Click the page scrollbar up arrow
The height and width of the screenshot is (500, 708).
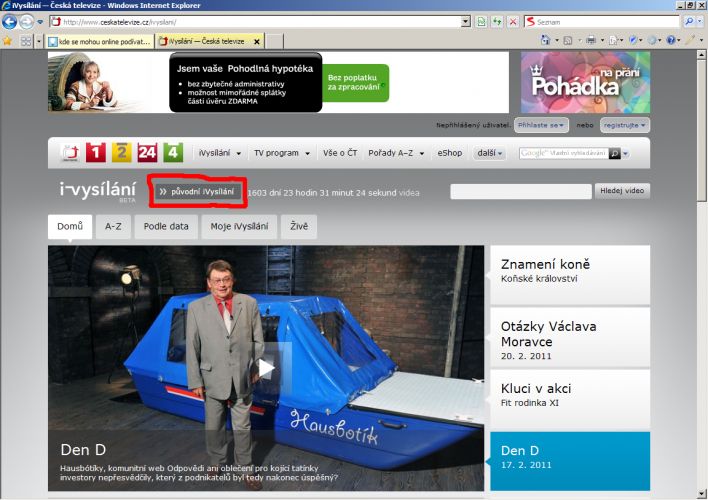pos(701,55)
